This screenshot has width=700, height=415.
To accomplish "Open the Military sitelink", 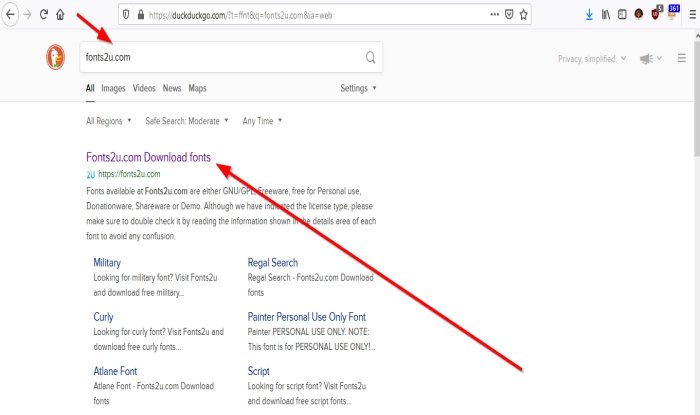I will tap(107, 263).
